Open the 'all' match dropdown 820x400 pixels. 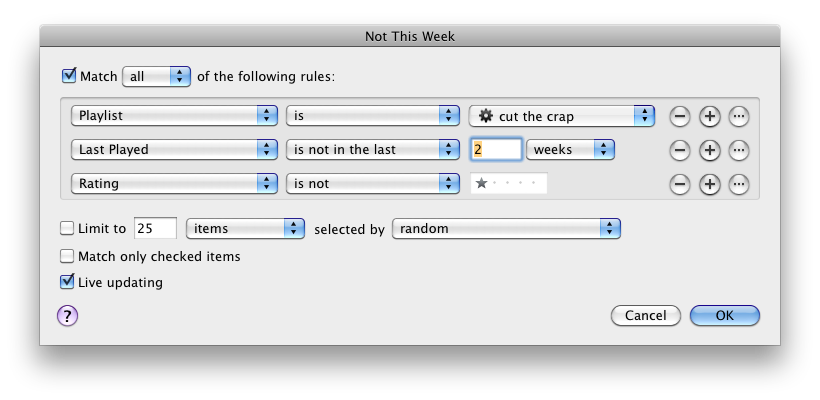(156, 76)
